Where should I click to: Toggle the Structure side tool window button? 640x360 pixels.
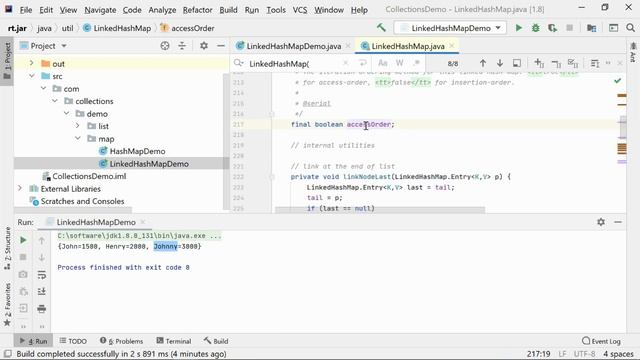[7, 249]
